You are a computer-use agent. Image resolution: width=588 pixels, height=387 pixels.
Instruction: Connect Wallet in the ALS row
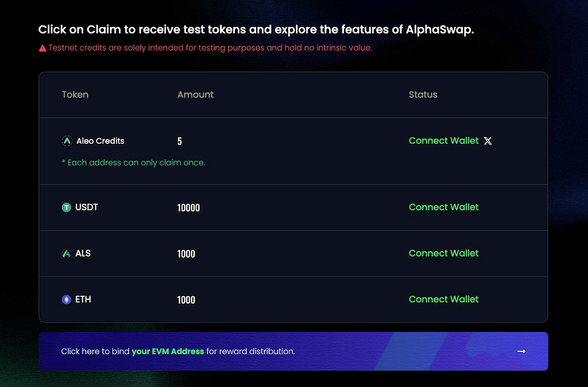pos(444,253)
